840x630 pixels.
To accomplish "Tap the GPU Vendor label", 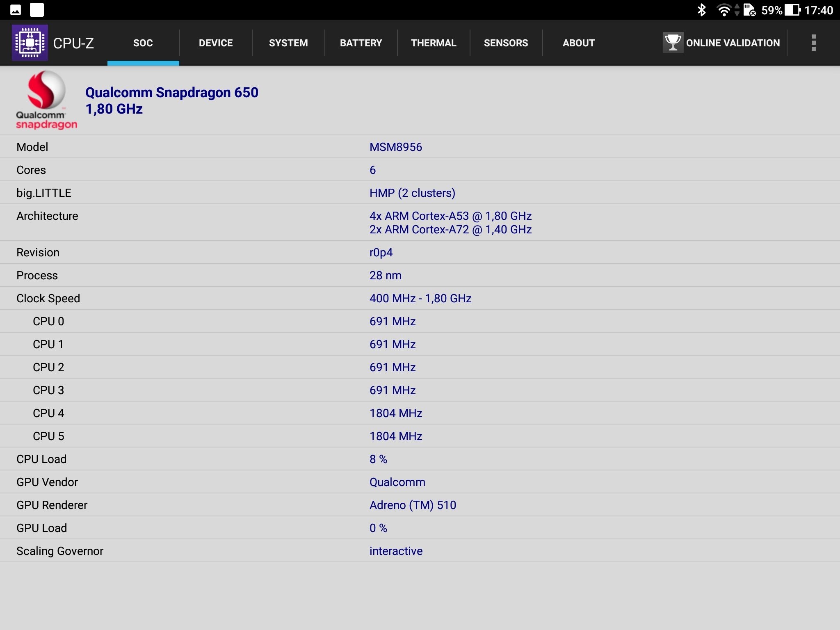I will 47,482.
